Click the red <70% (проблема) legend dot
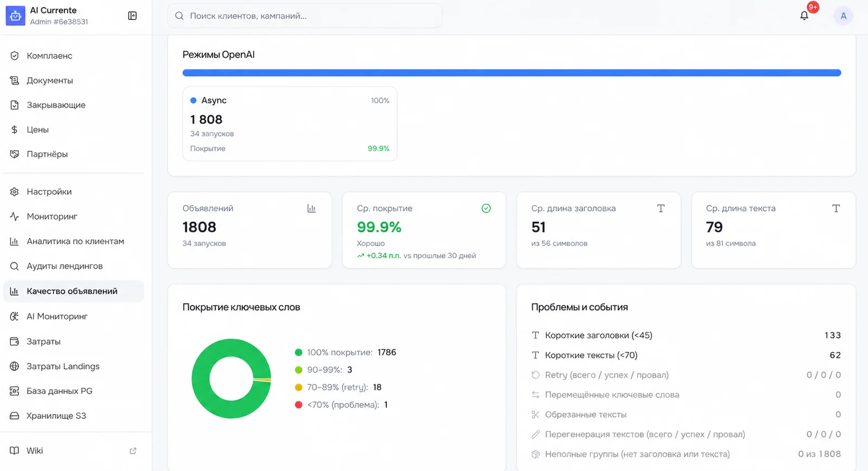The width and height of the screenshot is (868, 471). tap(298, 405)
